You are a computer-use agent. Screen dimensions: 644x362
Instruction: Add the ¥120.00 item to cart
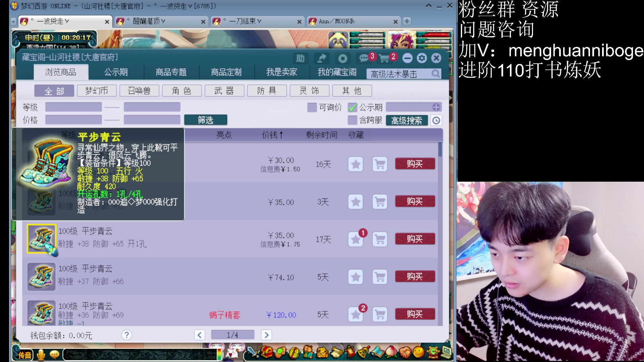tap(380, 314)
